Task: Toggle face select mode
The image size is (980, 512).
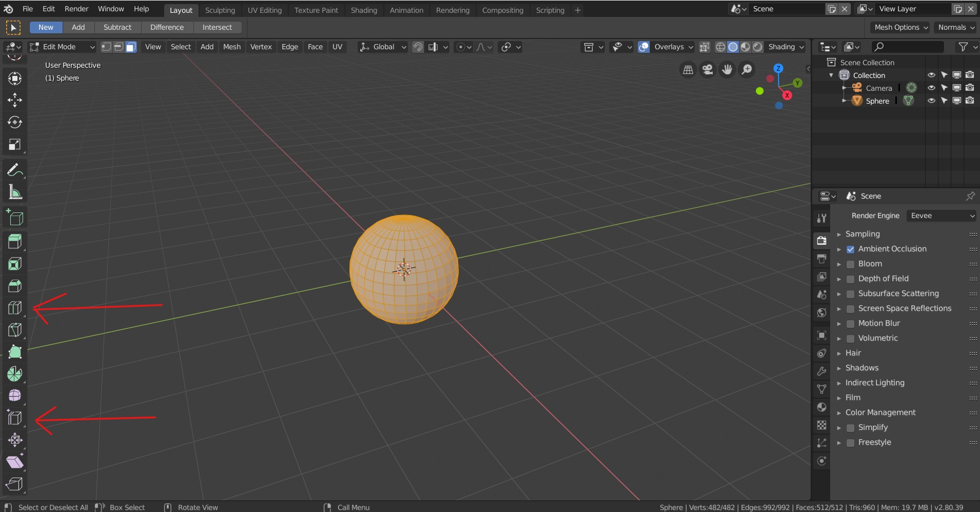Action: point(131,47)
